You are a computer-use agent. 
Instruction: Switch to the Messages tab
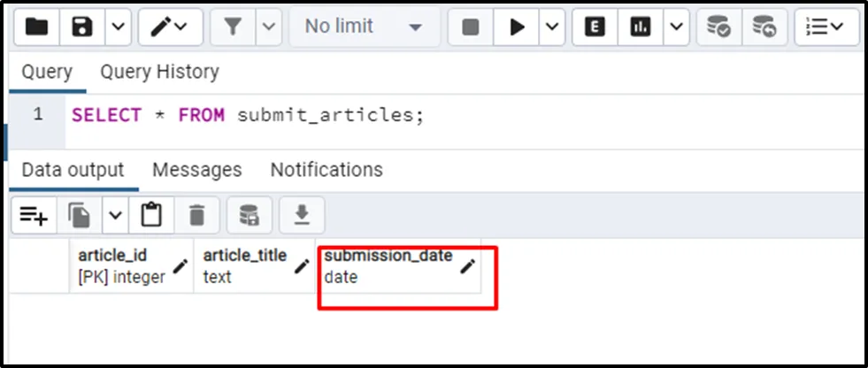(x=196, y=169)
